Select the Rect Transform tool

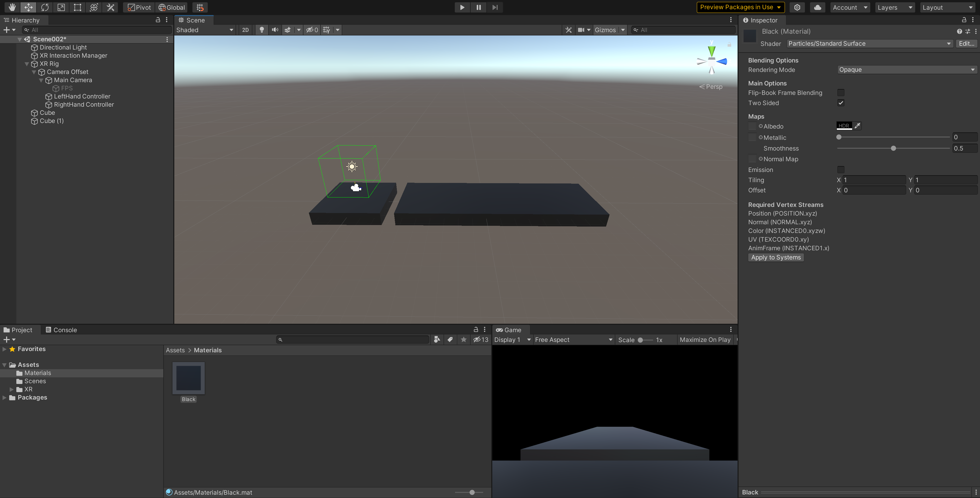click(78, 7)
